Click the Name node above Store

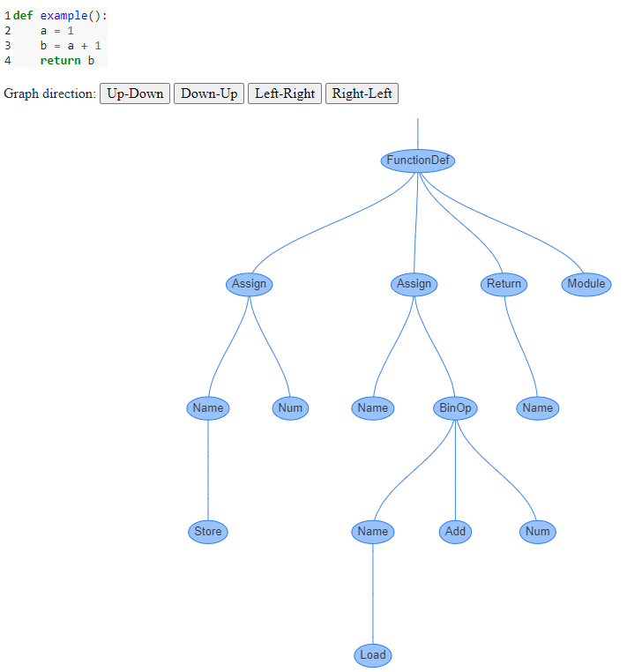coord(208,408)
